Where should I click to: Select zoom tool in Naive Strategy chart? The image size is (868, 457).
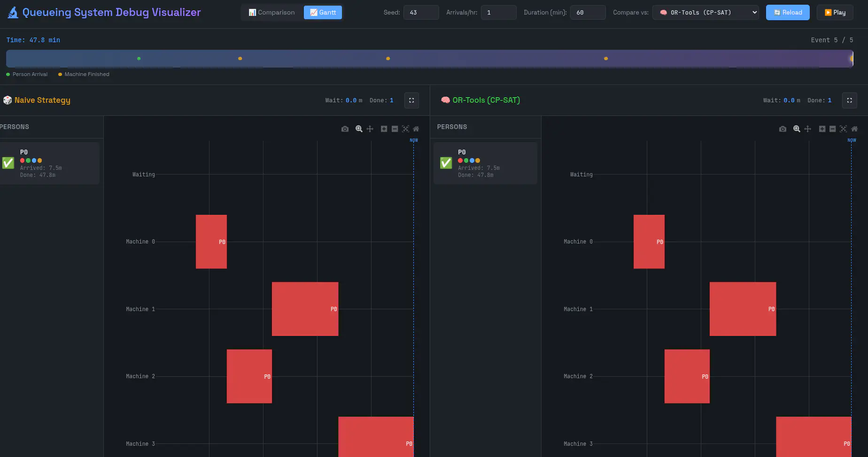(x=359, y=129)
